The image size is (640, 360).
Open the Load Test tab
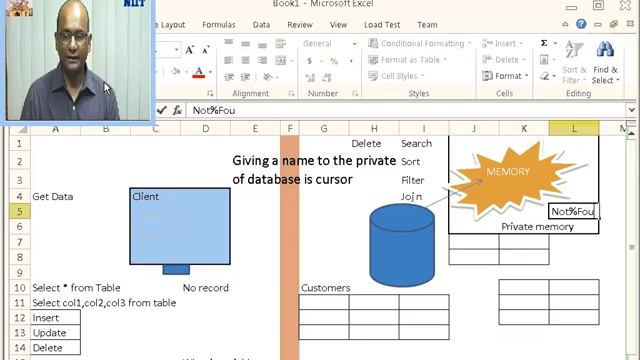pyautogui.click(x=382, y=25)
